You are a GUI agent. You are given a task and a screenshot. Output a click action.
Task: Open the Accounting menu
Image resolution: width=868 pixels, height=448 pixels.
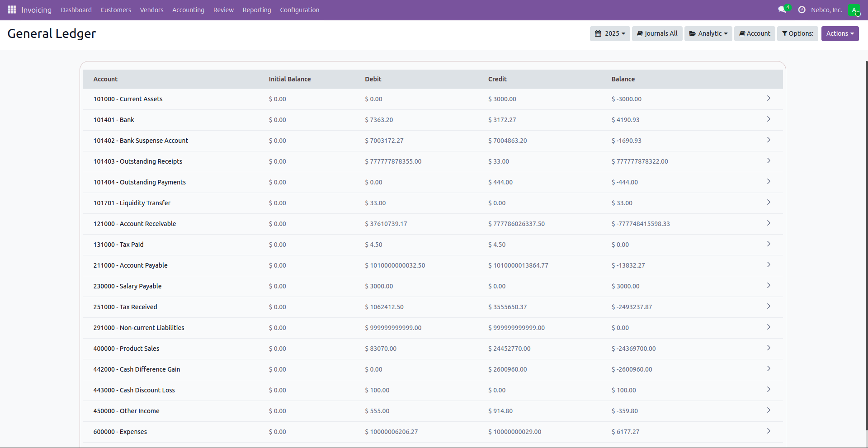188,10
